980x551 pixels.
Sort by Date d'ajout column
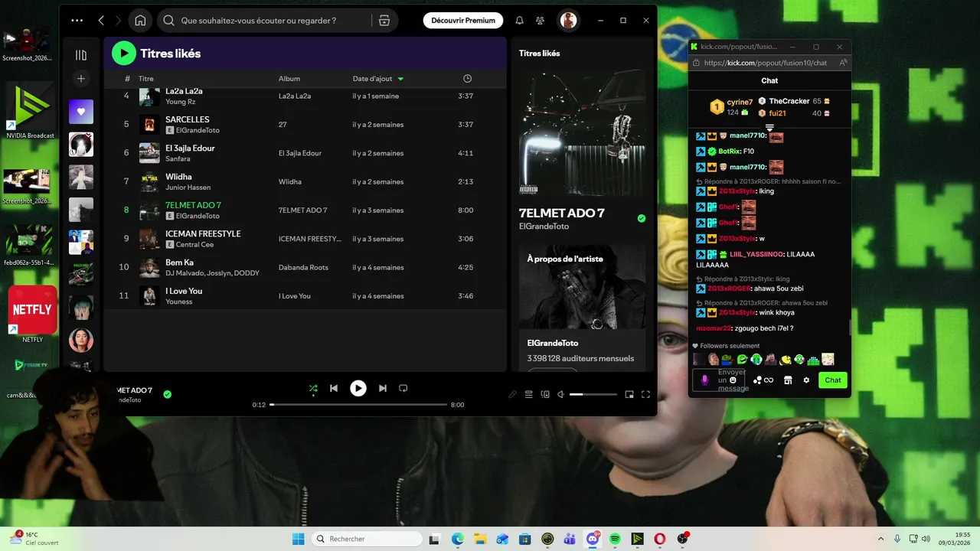coord(378,79)
